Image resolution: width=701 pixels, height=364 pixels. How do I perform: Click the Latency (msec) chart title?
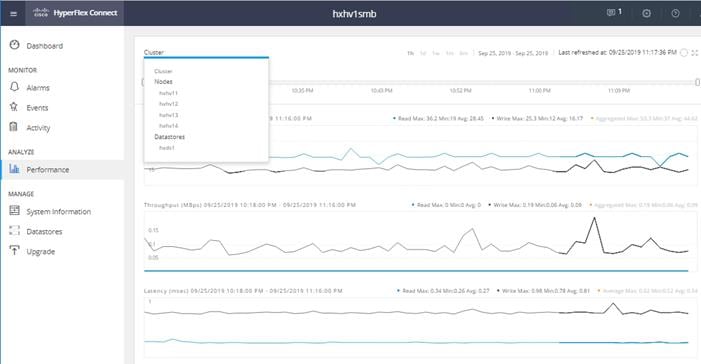(243, 291)
